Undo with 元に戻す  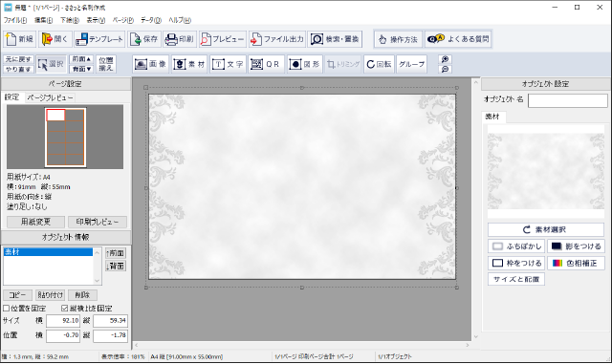pyautogui.click(x=19, y=59)
